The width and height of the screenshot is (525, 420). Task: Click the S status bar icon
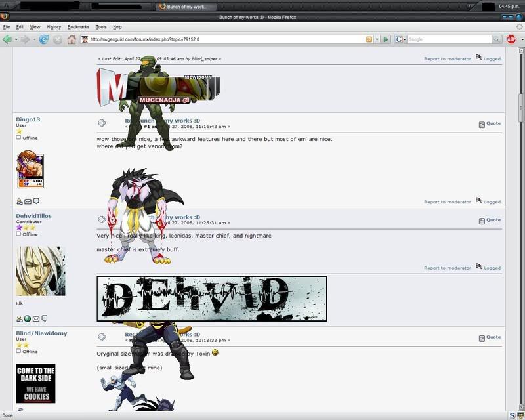(512, 415)
